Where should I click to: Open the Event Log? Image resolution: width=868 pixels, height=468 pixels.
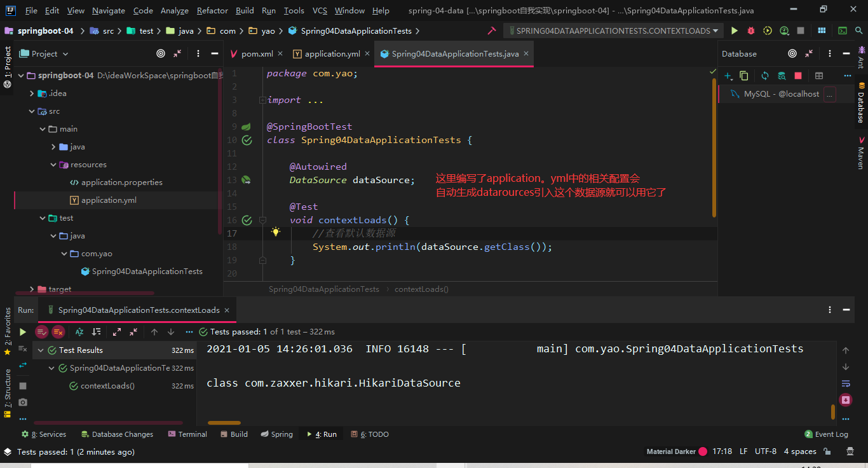[x=827, y=434]
